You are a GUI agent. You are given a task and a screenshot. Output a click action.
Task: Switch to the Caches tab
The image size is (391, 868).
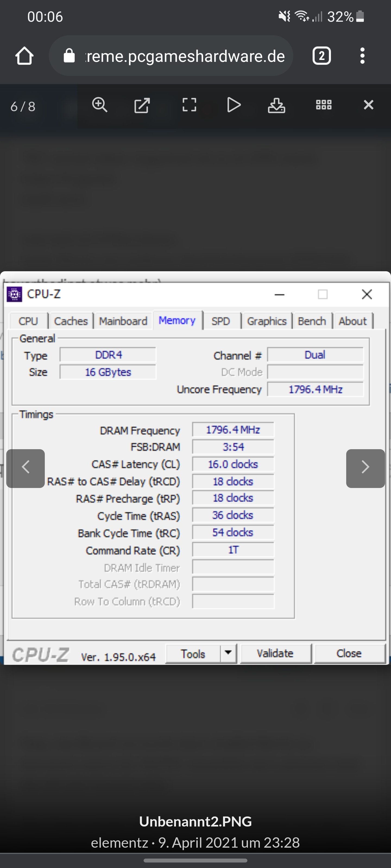click(71, 321)
